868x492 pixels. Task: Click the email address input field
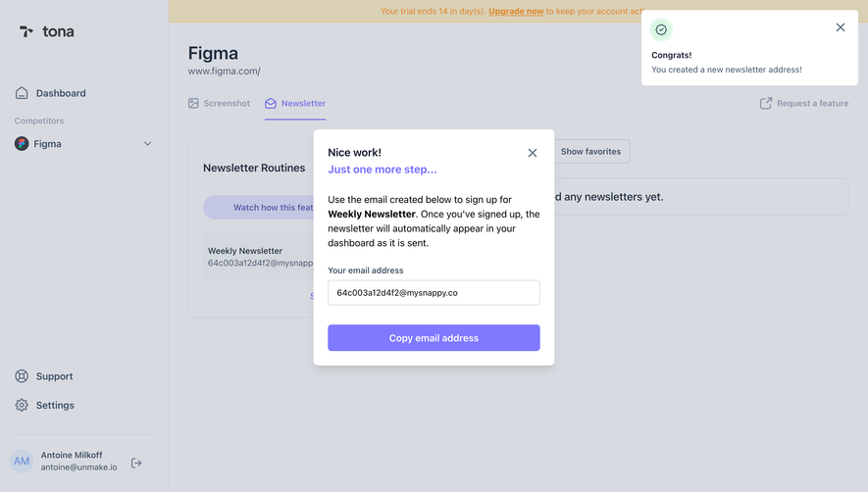(434, 293)
